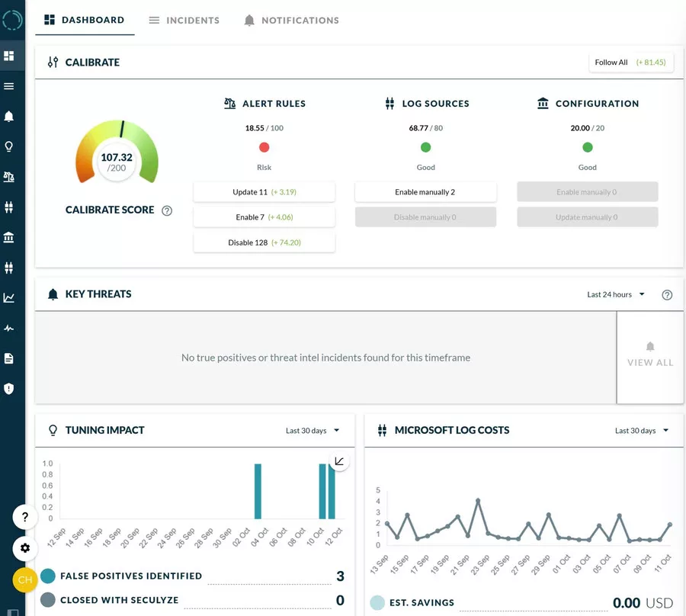This screenshot has height=616, width=686.
Task: Click the False Positives Identified count 3
Action: (x=340, y=576)
